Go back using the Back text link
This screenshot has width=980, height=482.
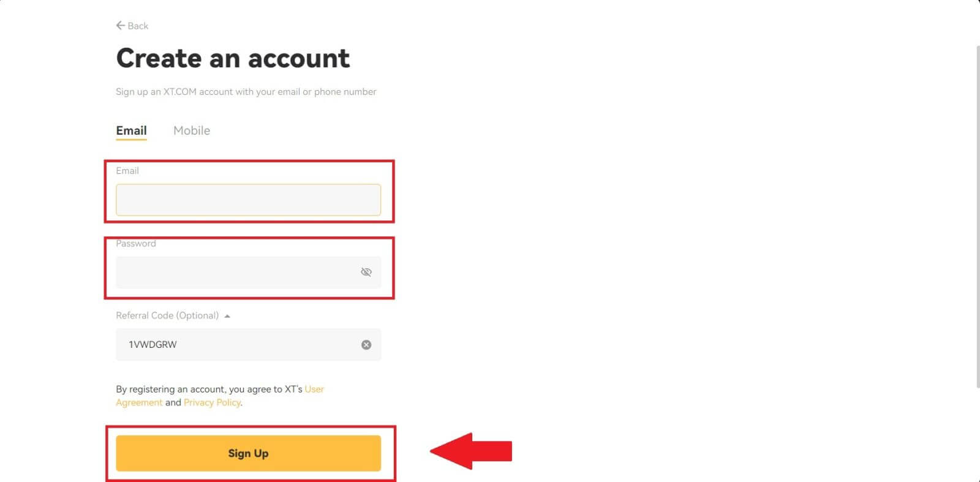[x=138, y=26]
